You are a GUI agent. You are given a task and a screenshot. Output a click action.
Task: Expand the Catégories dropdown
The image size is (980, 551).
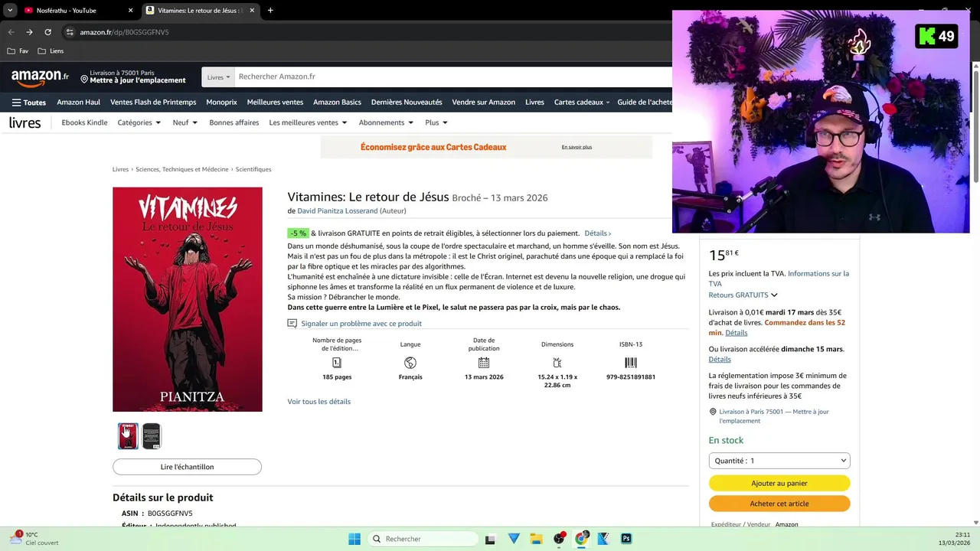(139, 122)
